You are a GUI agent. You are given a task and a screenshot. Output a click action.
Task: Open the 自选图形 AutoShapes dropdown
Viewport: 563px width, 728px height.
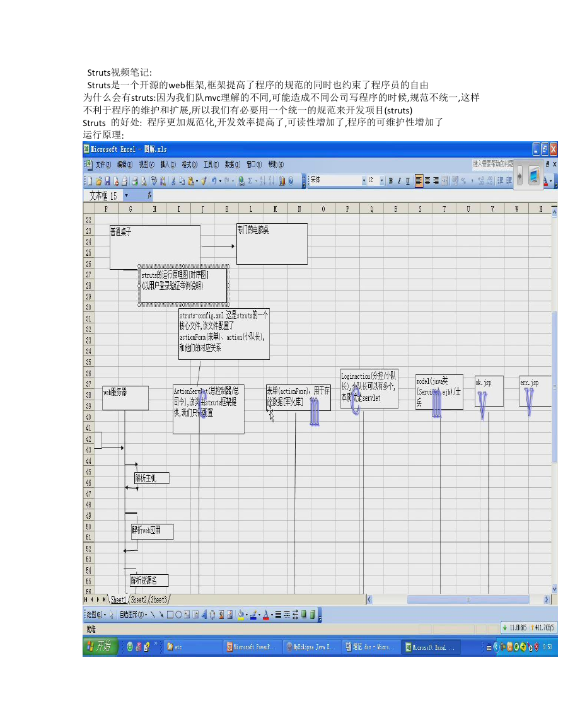click(x=133, y=615)
